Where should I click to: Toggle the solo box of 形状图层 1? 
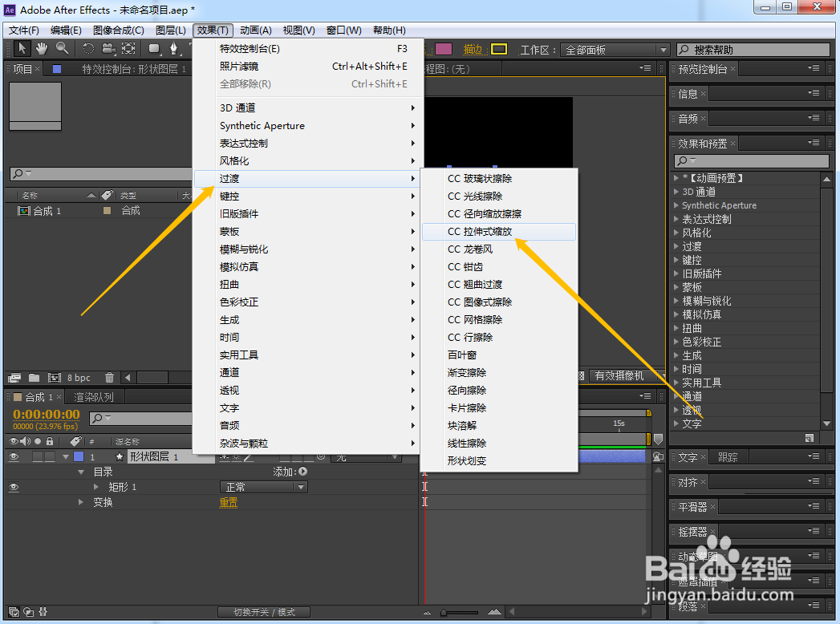pos(38,457)
